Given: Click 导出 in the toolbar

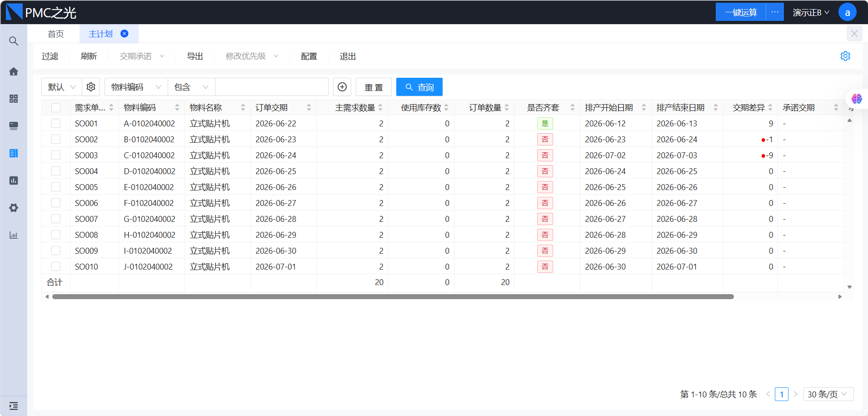Looking at the screenshot, I should [x=195, y=56].
